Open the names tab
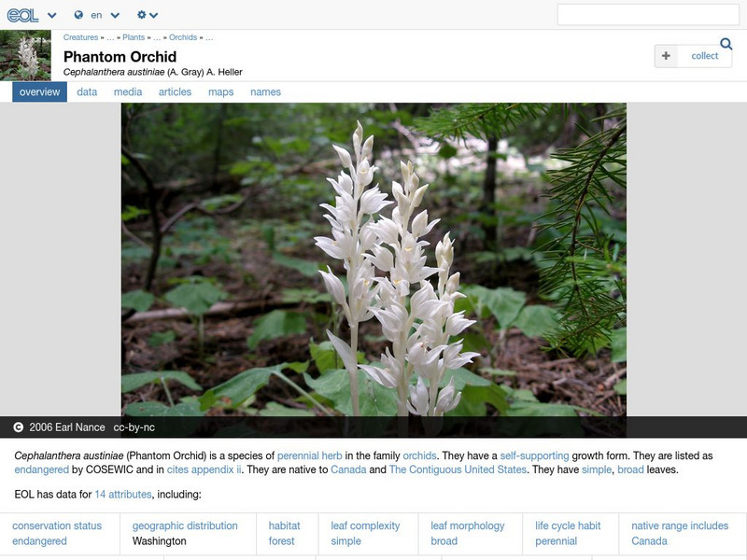Viewport: 747px width, 560px height. click(267, 91)
